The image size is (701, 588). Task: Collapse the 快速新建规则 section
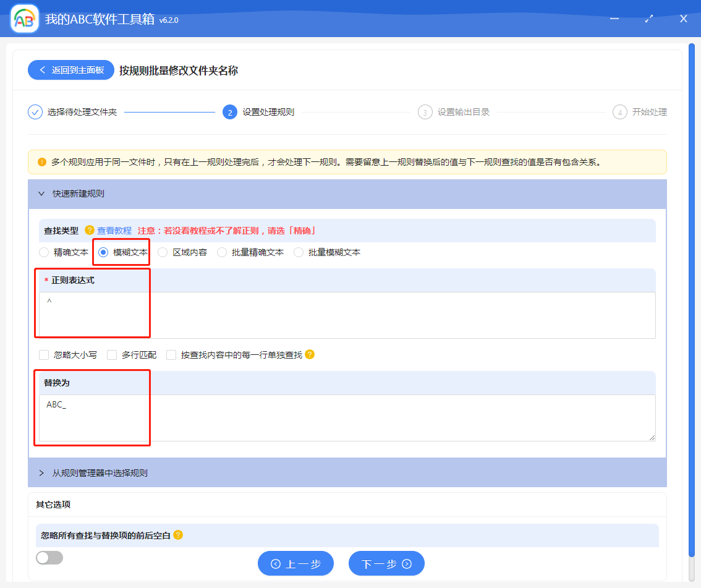[x=41, y=194]
